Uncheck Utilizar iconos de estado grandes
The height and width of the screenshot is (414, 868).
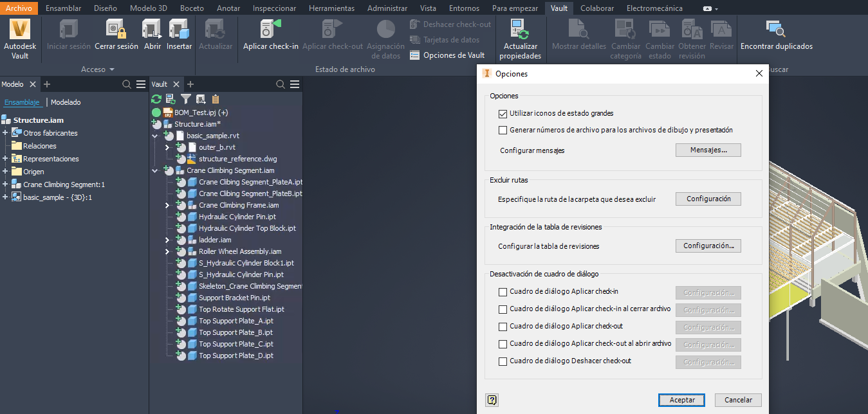tap(503, 113)
